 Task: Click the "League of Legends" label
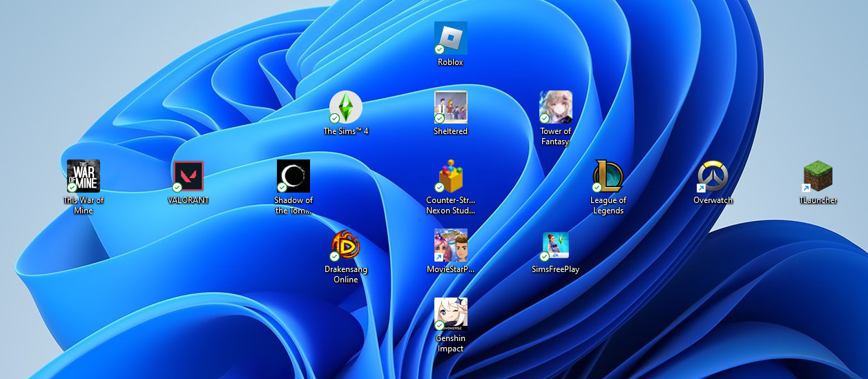click(x=608, y=206)
